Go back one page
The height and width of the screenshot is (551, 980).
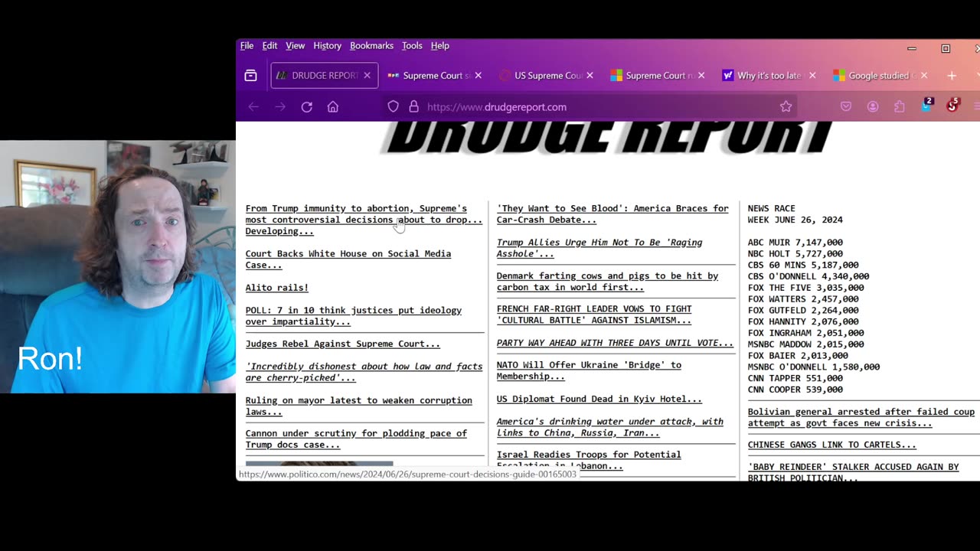(x=253, y=107)
